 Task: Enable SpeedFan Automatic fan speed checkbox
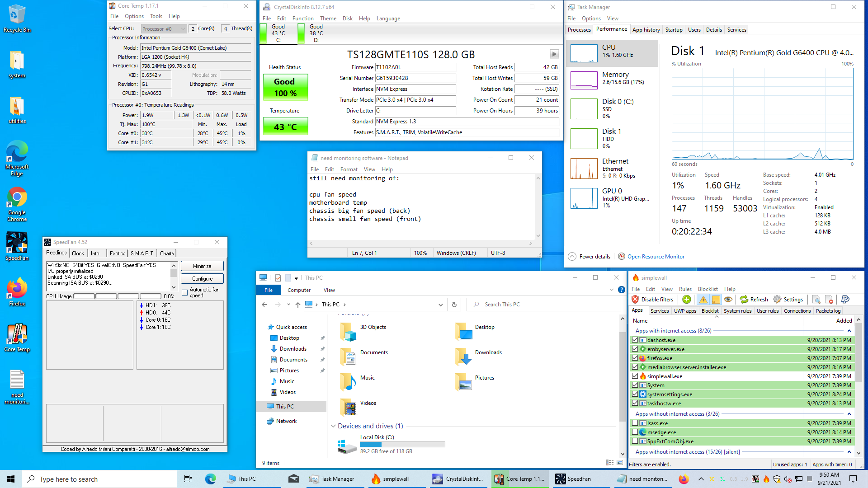point(184,292)
